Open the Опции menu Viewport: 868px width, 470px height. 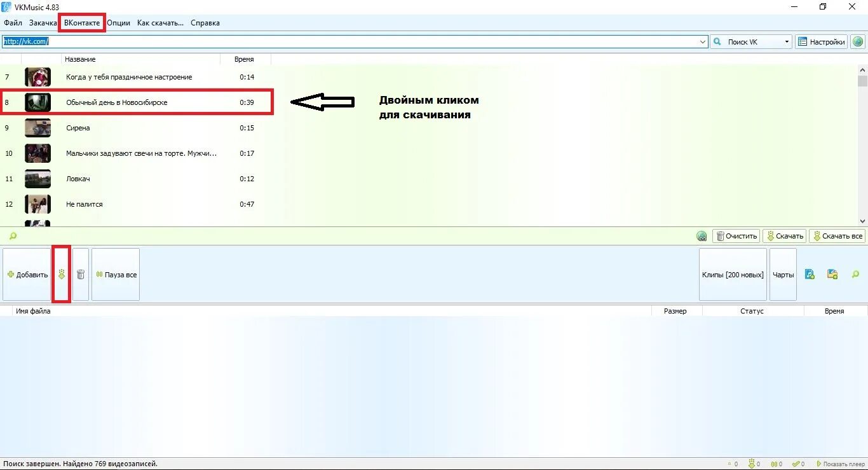[x=118, y=23]
